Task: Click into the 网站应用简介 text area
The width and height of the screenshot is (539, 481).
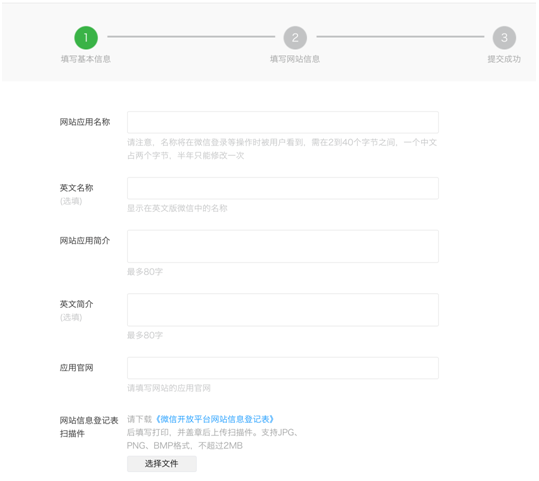Action: point(283,247)
